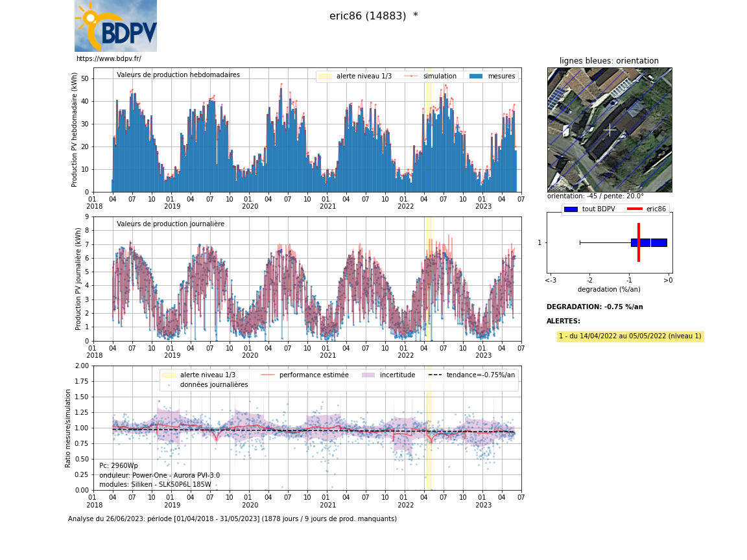Open the https://www.bdpv.fr/ link

tap(108, 59)
